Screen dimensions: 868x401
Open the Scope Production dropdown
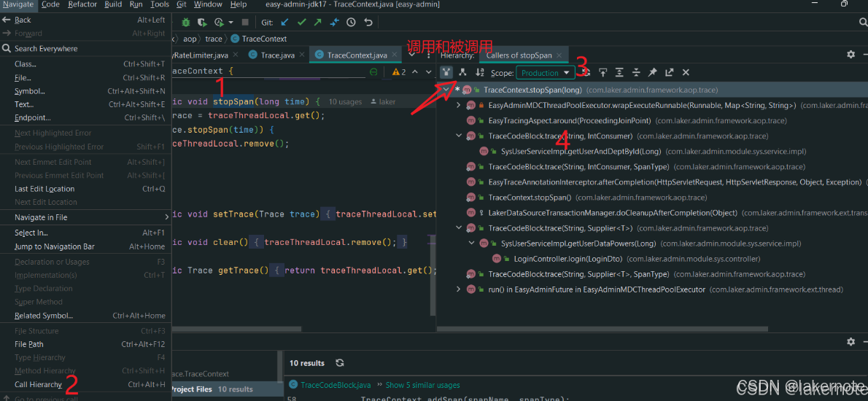point(546,72)
